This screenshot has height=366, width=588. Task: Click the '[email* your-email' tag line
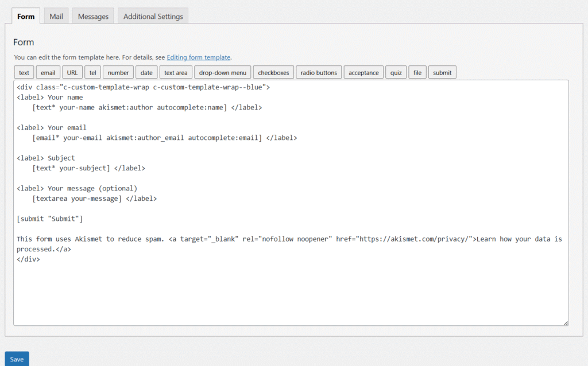(165, 138)
